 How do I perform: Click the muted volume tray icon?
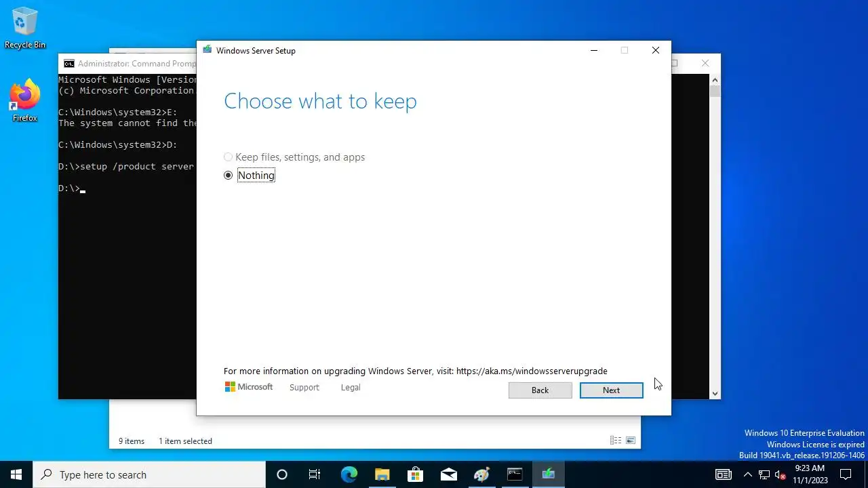781,474
